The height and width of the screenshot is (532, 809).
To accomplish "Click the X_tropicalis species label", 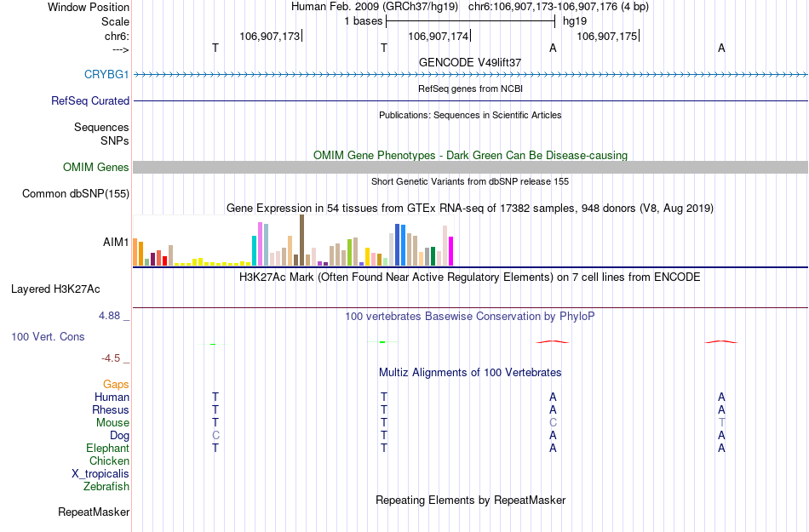I will (100, 474).
